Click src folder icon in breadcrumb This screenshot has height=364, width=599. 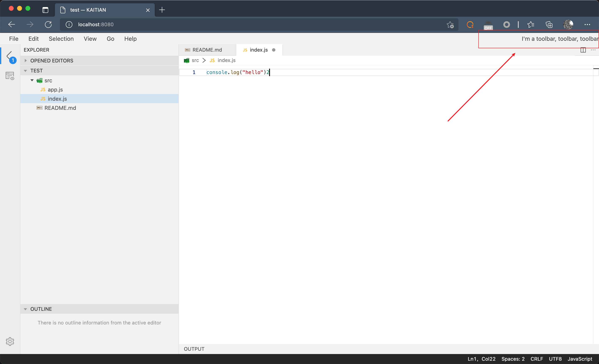point(186,61)
